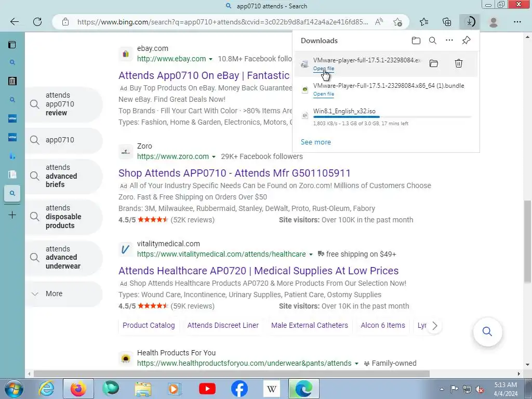Open Shop Attends APP0710 Zoro result
The height and width of the screenshot is (399, 532).
(x=234, y=173)
